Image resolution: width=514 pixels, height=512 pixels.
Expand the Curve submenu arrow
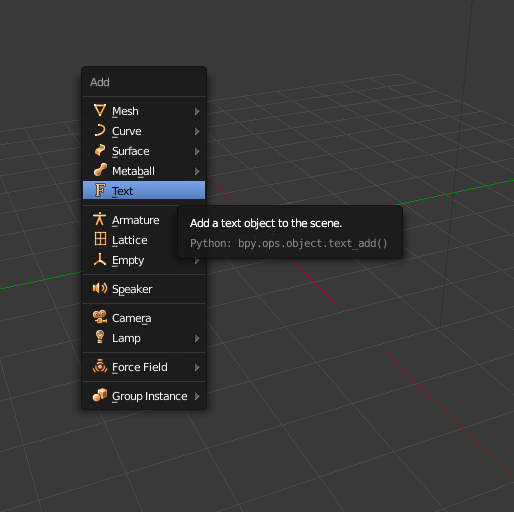point(197,131)
